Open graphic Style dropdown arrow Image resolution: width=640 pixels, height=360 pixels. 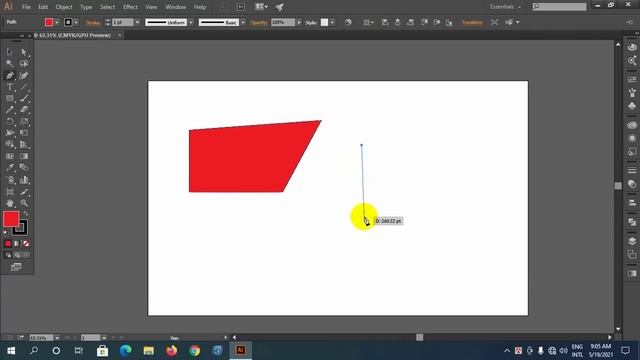pyautogui.click(x=332, y=22)
